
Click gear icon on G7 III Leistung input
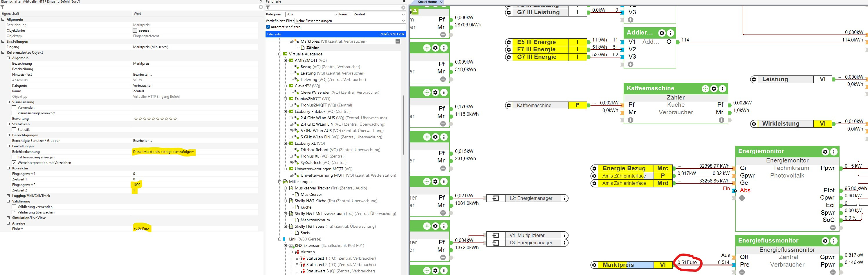tap(509, 12)
